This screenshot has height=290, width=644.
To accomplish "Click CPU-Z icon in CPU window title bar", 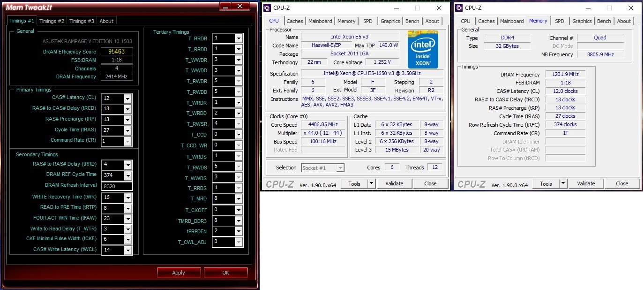I will tap(267, 8).
